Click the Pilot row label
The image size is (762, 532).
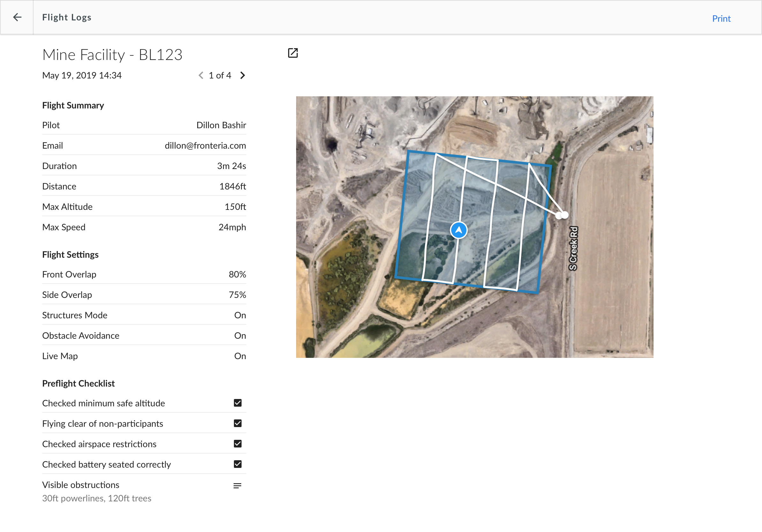[51, 125]
